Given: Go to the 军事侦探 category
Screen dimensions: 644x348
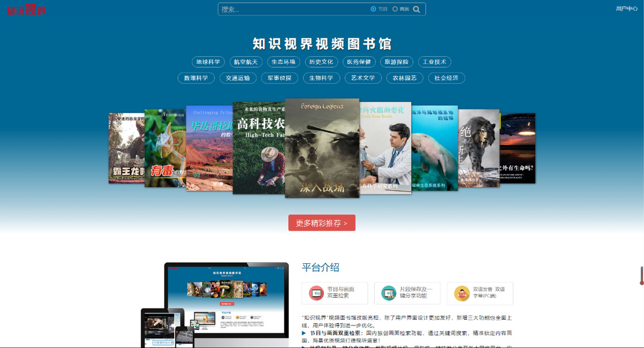Looking at the screenshot, I should 280,78.
